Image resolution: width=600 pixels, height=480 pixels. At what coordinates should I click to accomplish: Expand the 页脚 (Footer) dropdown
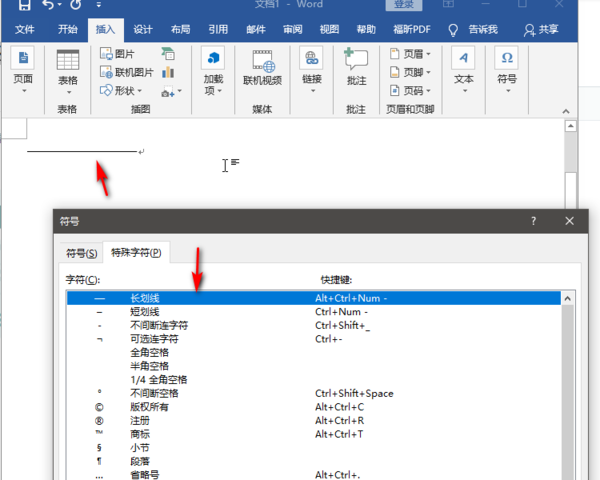(410, 72)
